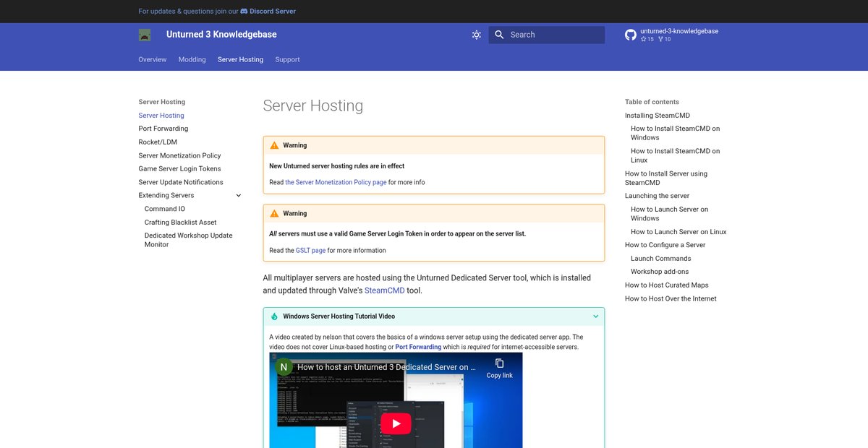This screenshot has height=448, width=868.
Task: Jump to Installing SteamCMD section
Action: tap(658, 116)
